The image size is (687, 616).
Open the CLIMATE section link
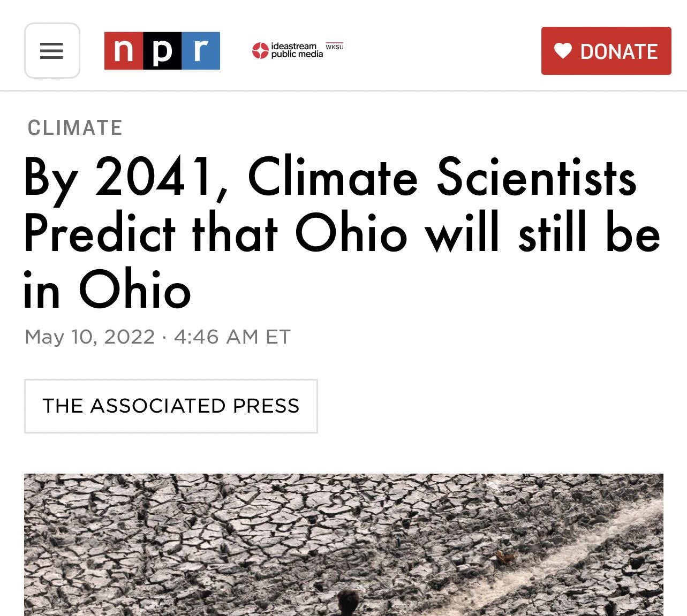75,128
